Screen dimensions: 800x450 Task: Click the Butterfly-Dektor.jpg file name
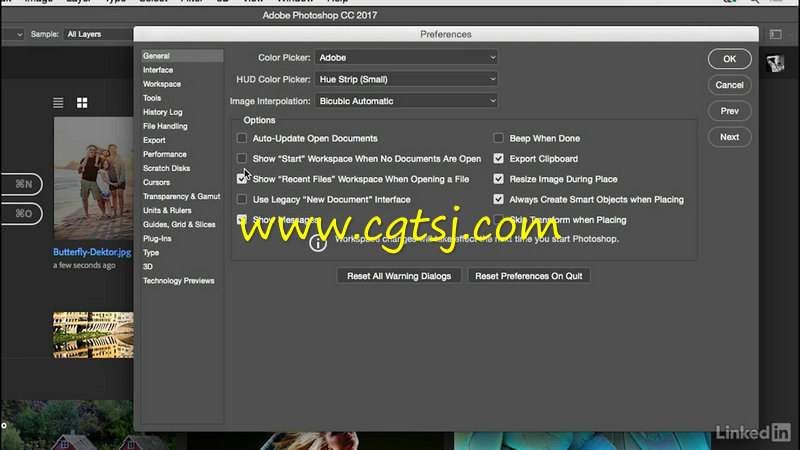point(92,252)
